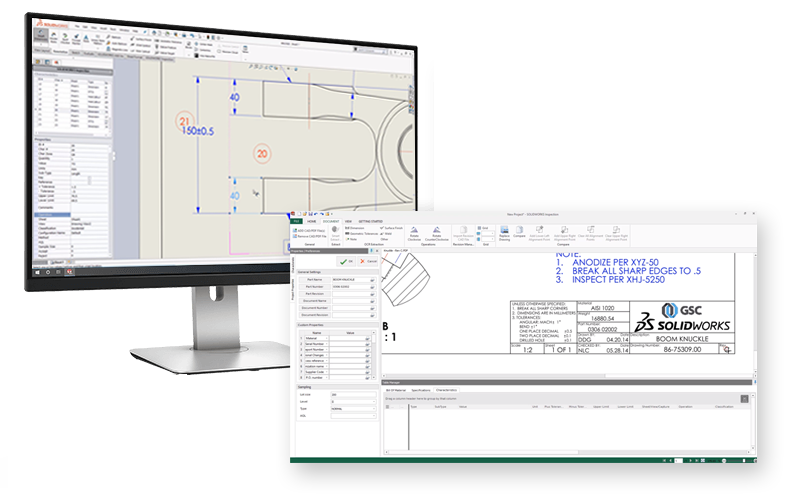The width and height of the screenshot is (800, 494).
Task: Click the Smart Extract icon
Action: 336,234
